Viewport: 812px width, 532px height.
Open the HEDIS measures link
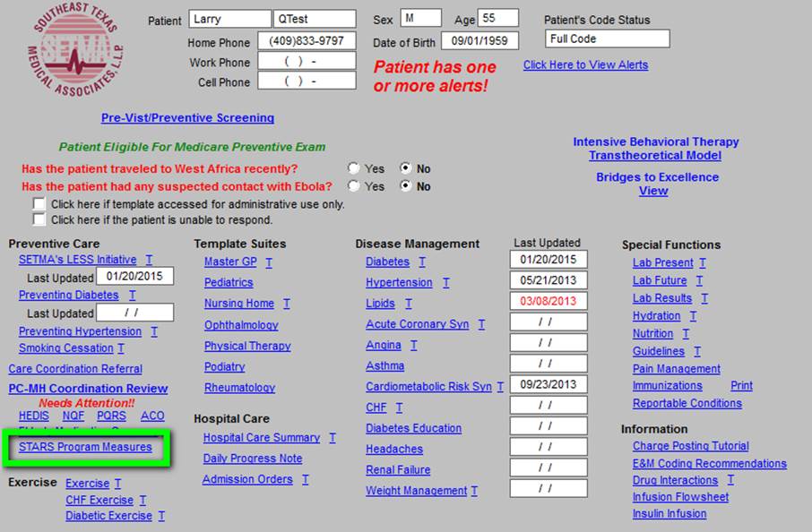click(34, 416)
